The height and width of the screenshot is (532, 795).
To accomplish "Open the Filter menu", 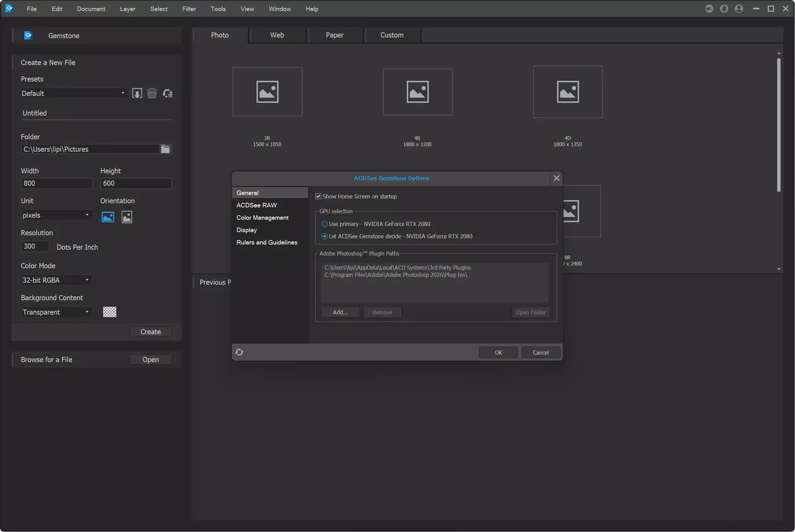I will 189,9.
